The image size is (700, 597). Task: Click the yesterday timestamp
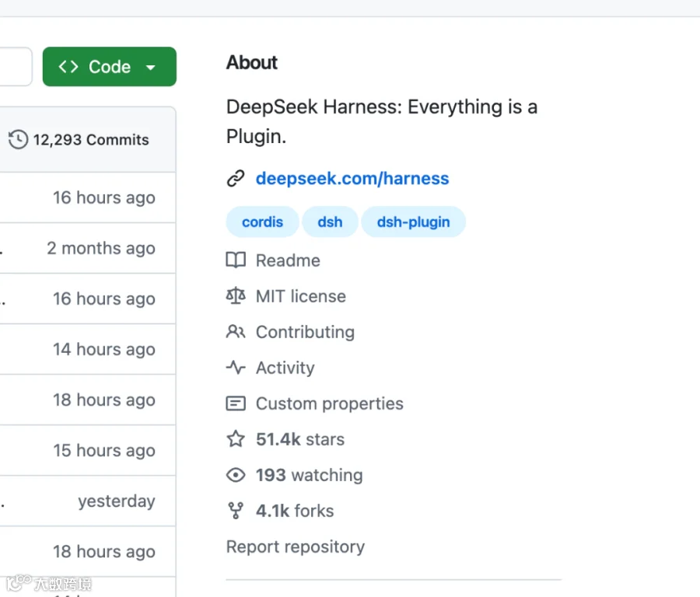[117, 501]
